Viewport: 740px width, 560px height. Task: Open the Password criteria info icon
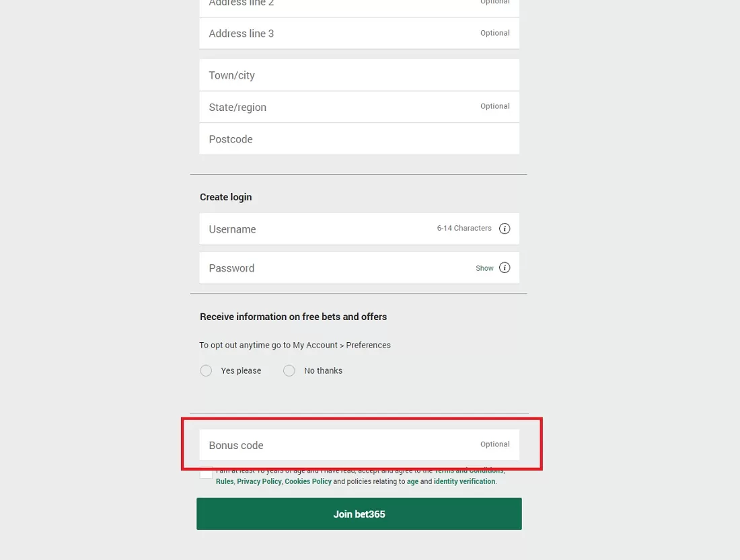click(x=505, y=268)
